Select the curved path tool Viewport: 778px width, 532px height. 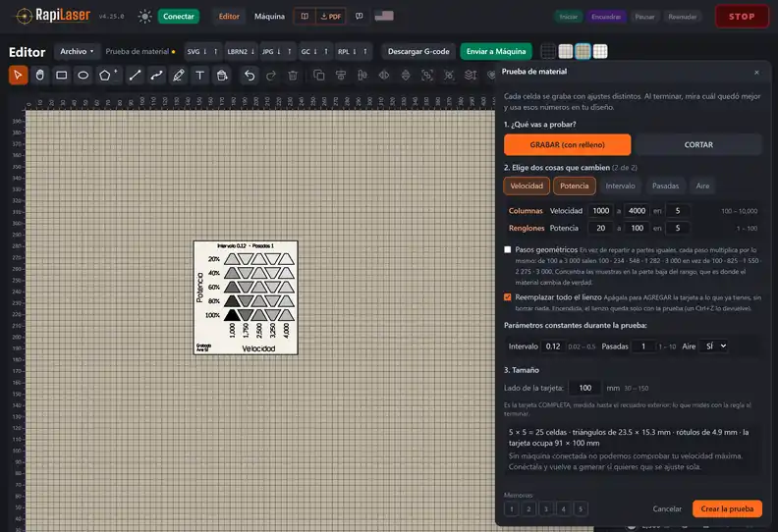click(157, 76)
